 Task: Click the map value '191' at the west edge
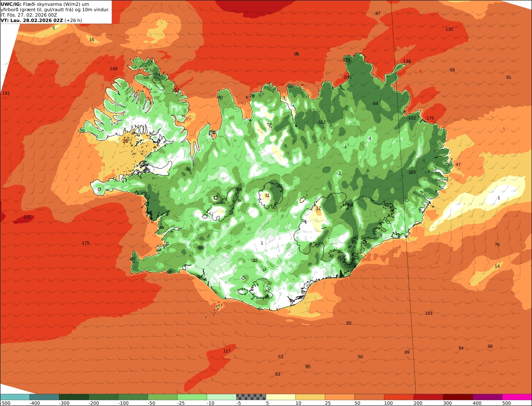[6, 93]
